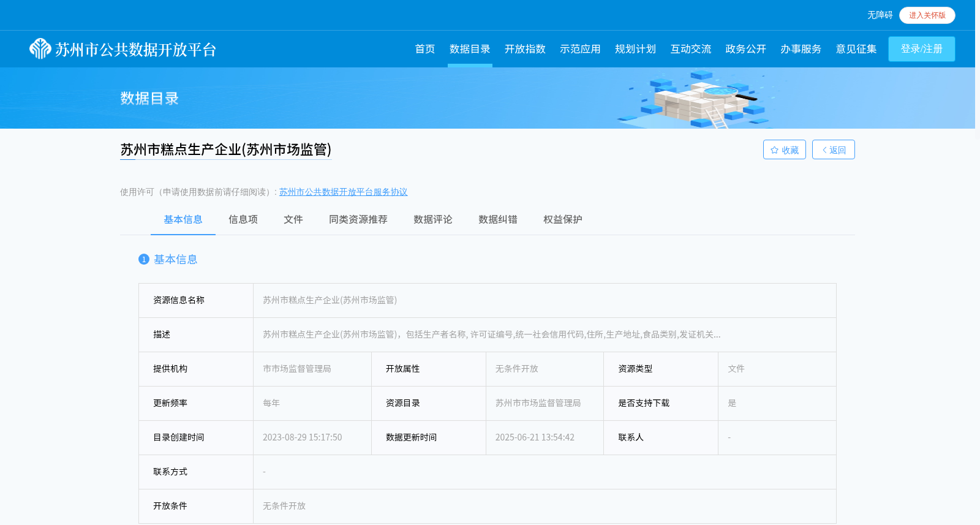Open 苏州市公共数据开放平台服务协议 link
980x525 pixels.
tap(344, 192)
